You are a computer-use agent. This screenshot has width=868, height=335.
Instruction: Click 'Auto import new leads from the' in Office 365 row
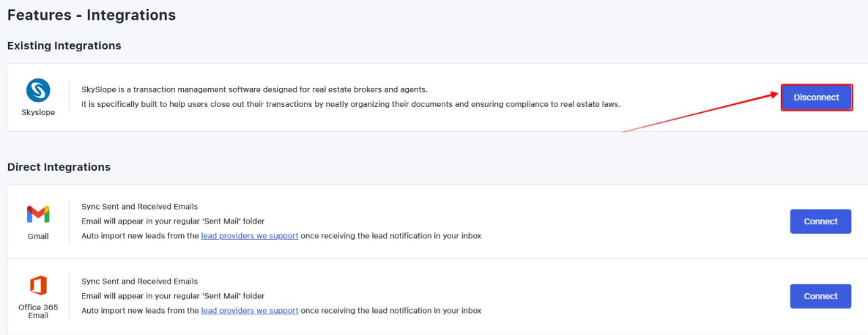pos(140,311)
